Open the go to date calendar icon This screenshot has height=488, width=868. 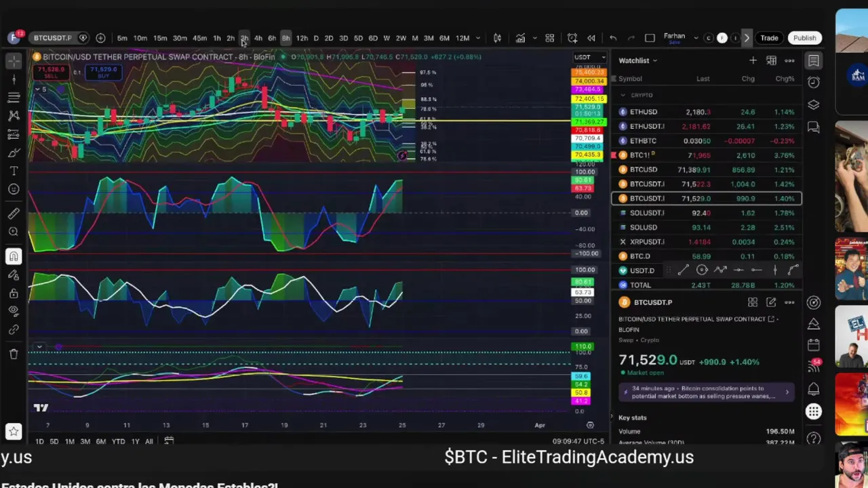pyautogui.click(x=169, y=442)
